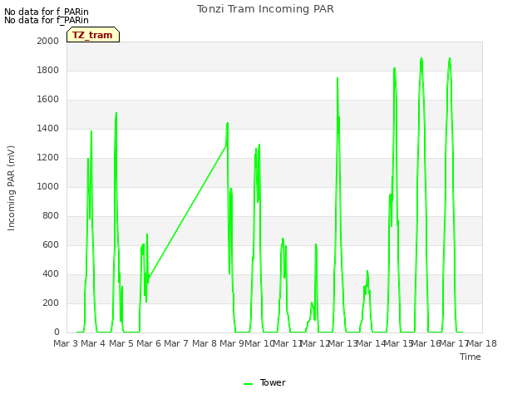Click the 600 y-axis tick label
Screen dimensions: 532x399
click(51, 245)
